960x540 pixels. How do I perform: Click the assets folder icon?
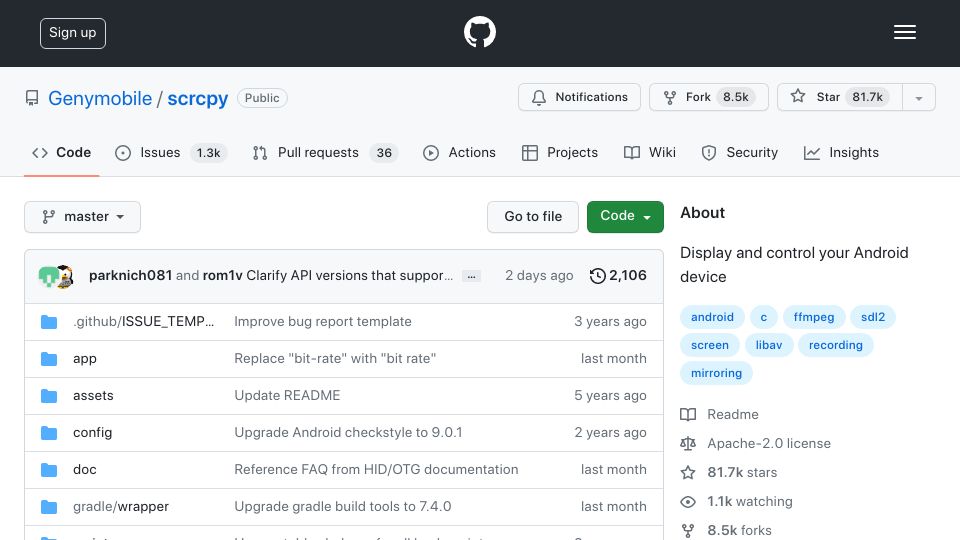[x=49, y=396]
